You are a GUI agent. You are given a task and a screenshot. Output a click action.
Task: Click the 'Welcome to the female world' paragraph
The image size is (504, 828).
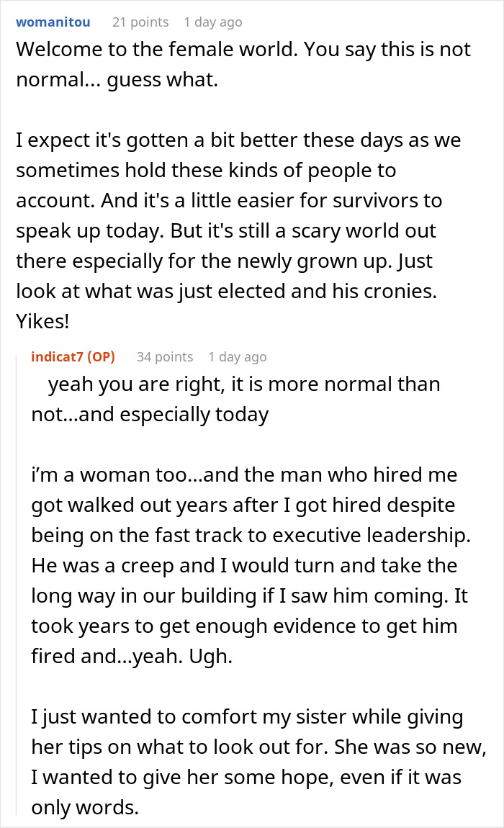[243, 63]
